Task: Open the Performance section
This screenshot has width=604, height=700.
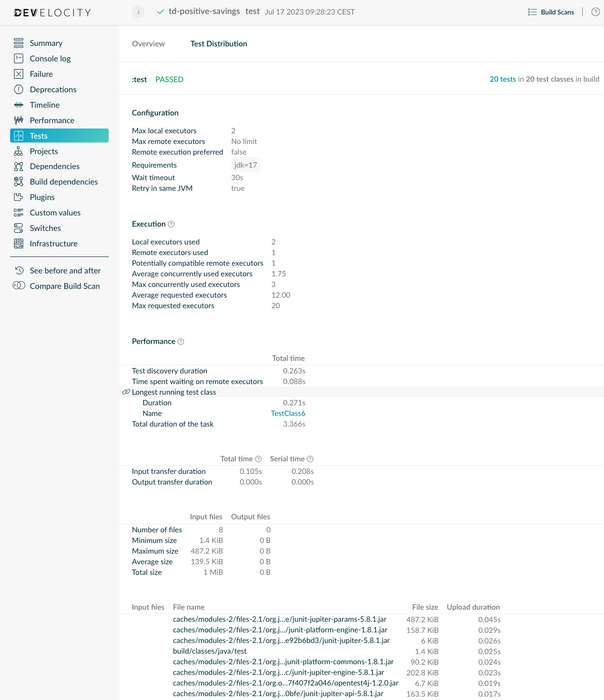Action: tap(52, 120)
